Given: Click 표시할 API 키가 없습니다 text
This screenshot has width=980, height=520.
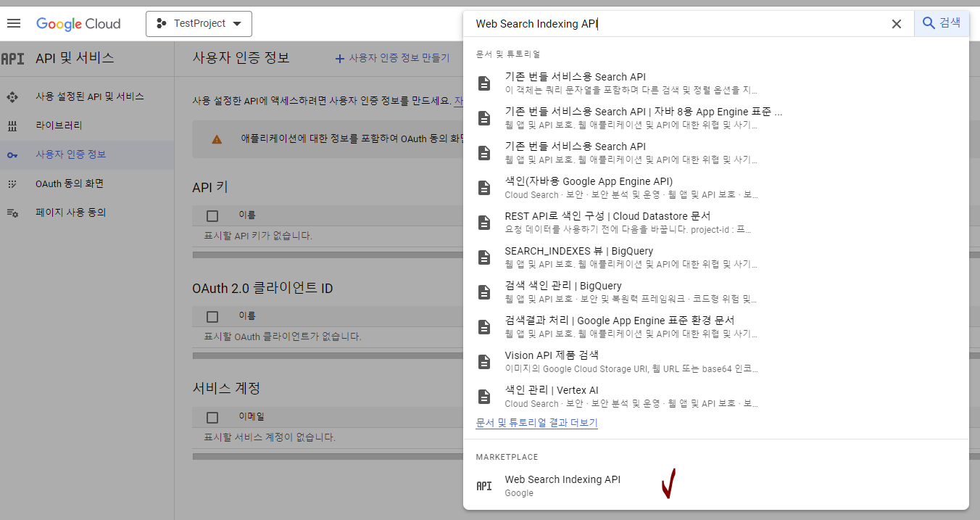Looking at the screenshot, I should pos(258,236).
